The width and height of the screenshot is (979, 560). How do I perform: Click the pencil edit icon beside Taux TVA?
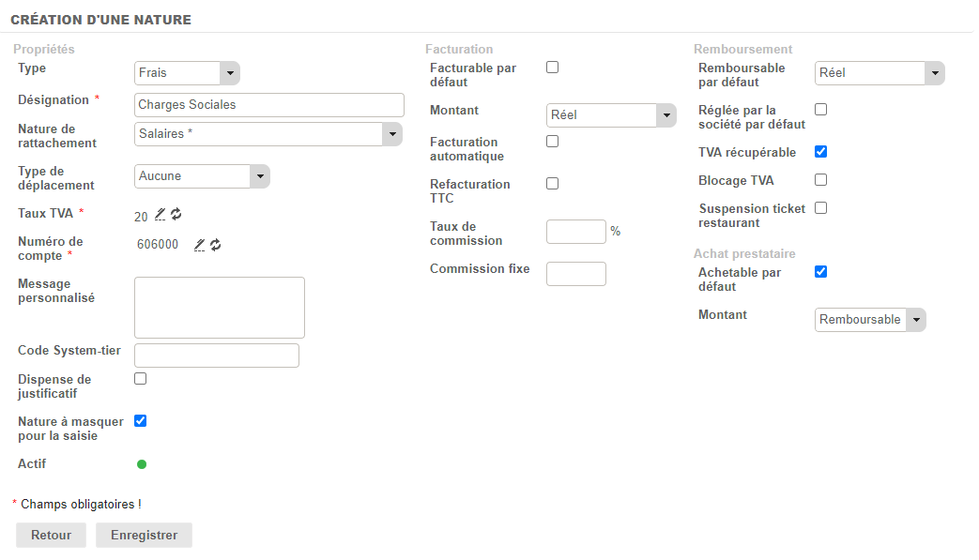coord(161,215)
